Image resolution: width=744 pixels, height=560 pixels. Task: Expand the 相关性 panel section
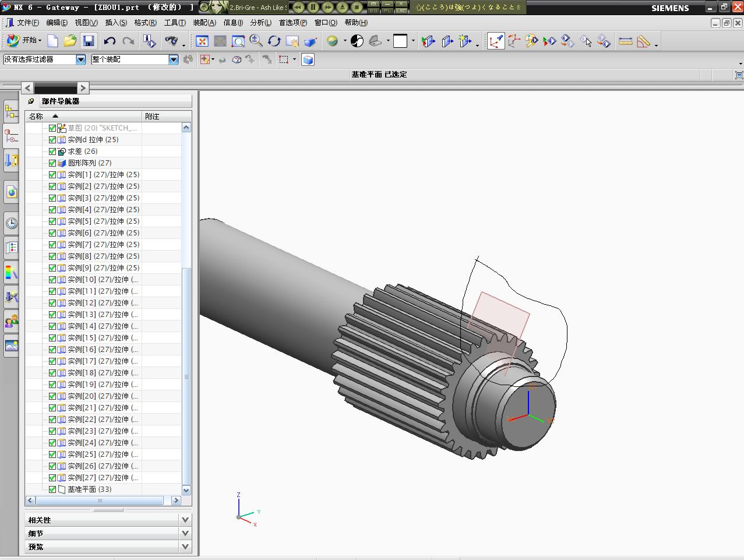[185, 520]
